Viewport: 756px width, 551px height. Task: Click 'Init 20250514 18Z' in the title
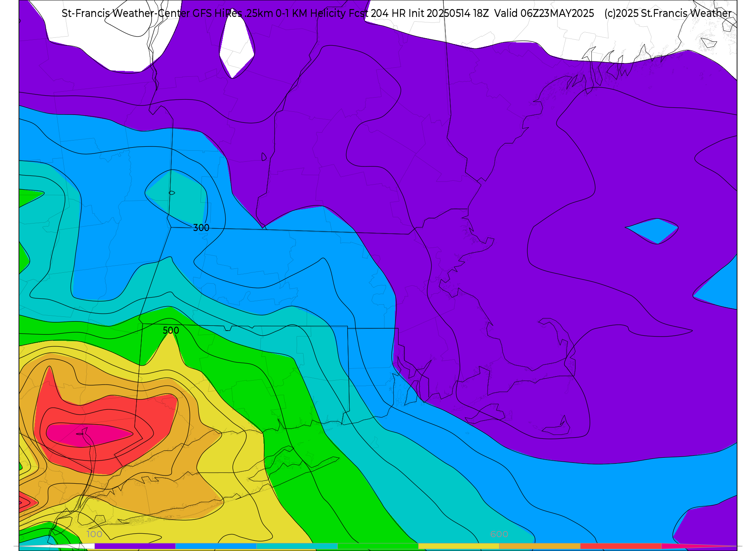point(448,13)
